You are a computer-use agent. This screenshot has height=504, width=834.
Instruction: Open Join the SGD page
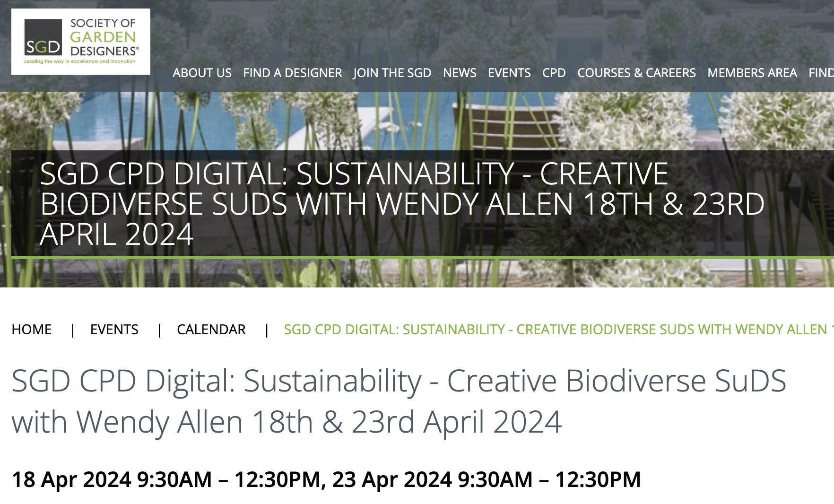pyautogui.click(x=392, y=73)
